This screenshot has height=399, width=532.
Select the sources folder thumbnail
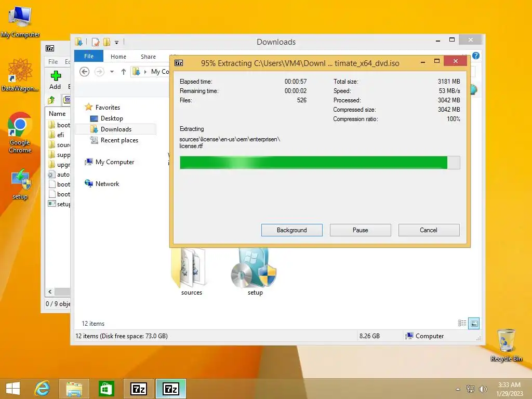click(x=191, y=272)
